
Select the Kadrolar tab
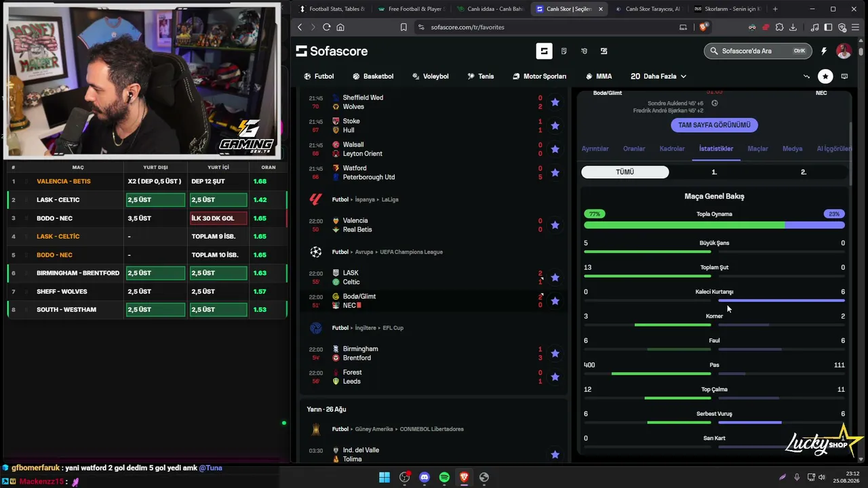click(672, 148)
